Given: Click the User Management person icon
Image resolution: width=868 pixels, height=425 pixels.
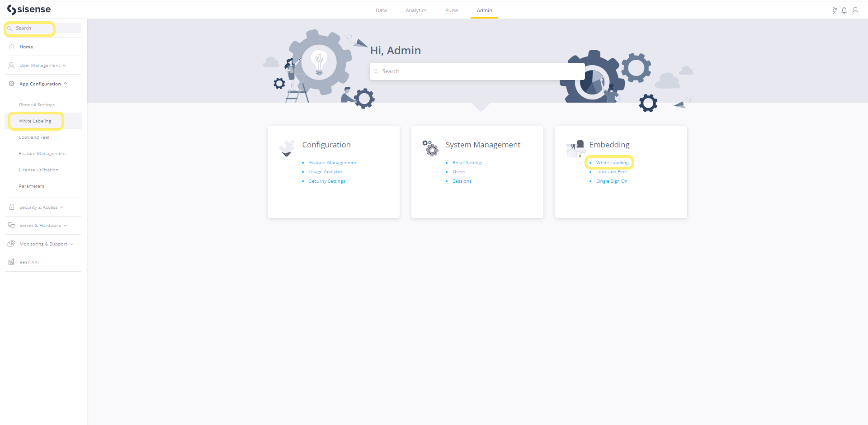Looking at the screenshot, I should (12, 66).
